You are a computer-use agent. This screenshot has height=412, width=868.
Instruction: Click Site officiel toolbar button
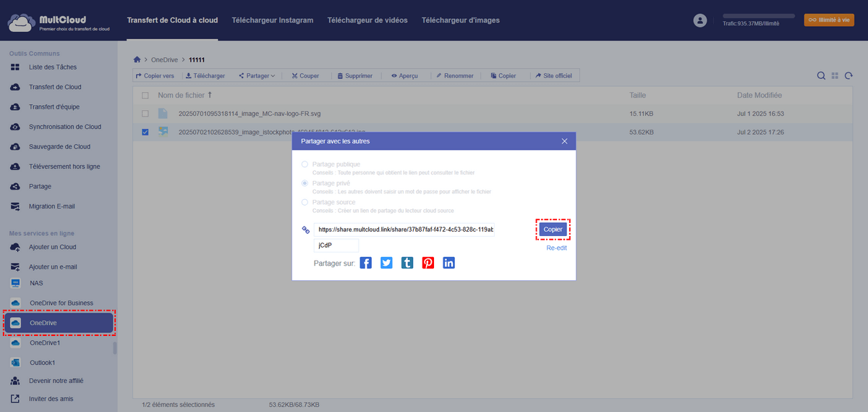[554, 75]
